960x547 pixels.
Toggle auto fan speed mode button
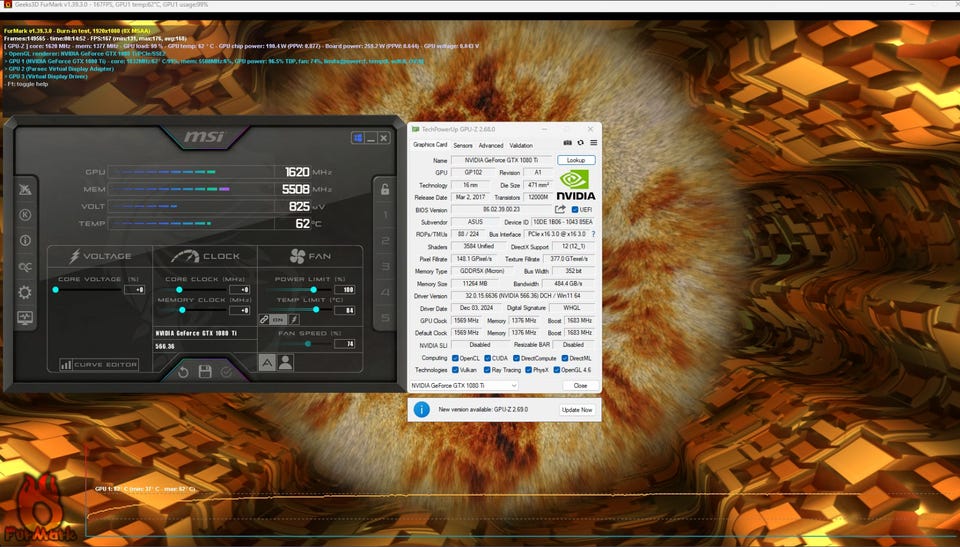click(x=268, y=363)
